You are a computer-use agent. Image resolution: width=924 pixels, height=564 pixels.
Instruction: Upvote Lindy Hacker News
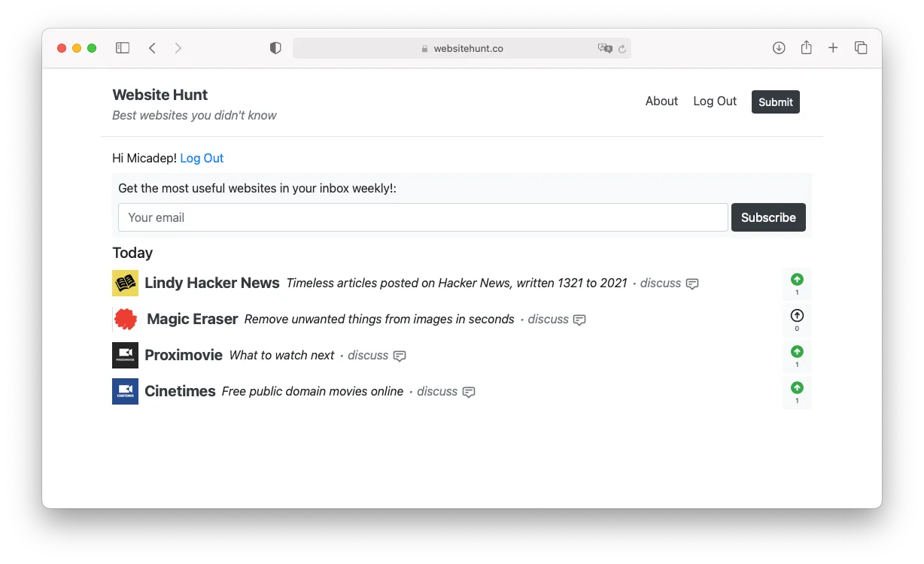tap(797, 278)
